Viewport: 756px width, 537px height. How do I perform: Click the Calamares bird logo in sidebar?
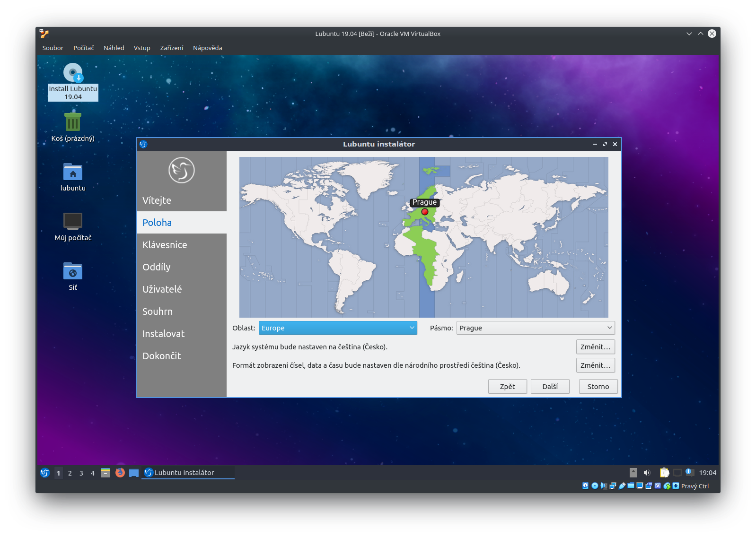click(x=182, y=170)
